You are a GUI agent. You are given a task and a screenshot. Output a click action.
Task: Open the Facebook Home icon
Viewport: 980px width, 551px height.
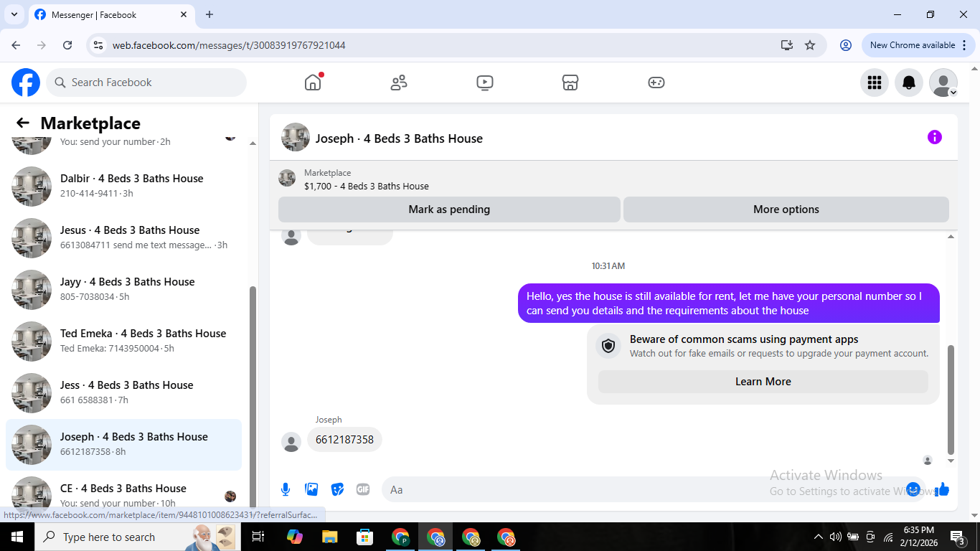pos(313,83)
